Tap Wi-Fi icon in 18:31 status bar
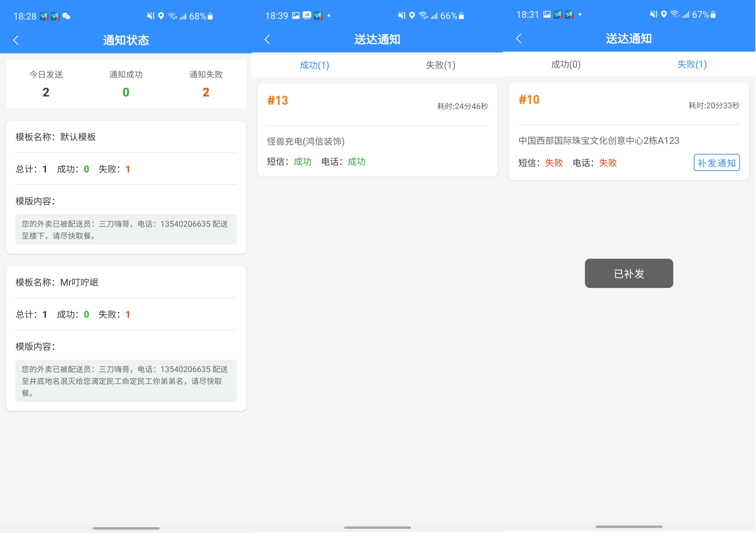This screenshot has width=756, height=533. click(x=675, y=15)
